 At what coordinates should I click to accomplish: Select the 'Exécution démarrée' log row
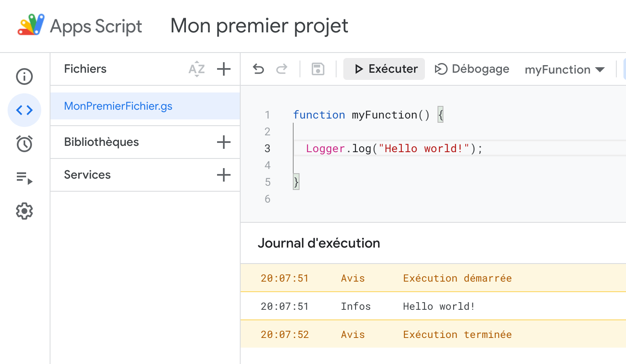click(x=433, y=278)
